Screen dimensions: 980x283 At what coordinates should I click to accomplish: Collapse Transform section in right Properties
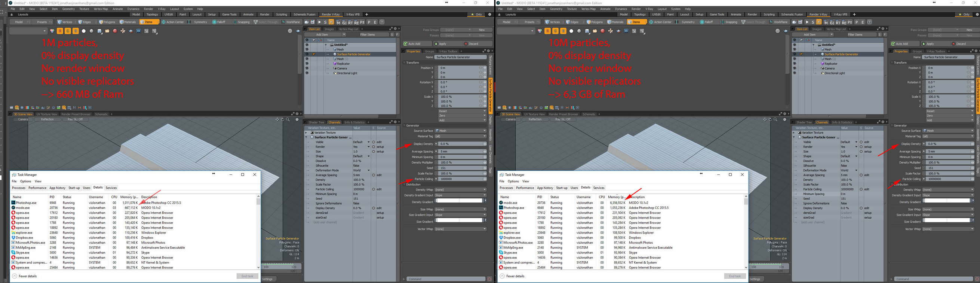point(892,63)
